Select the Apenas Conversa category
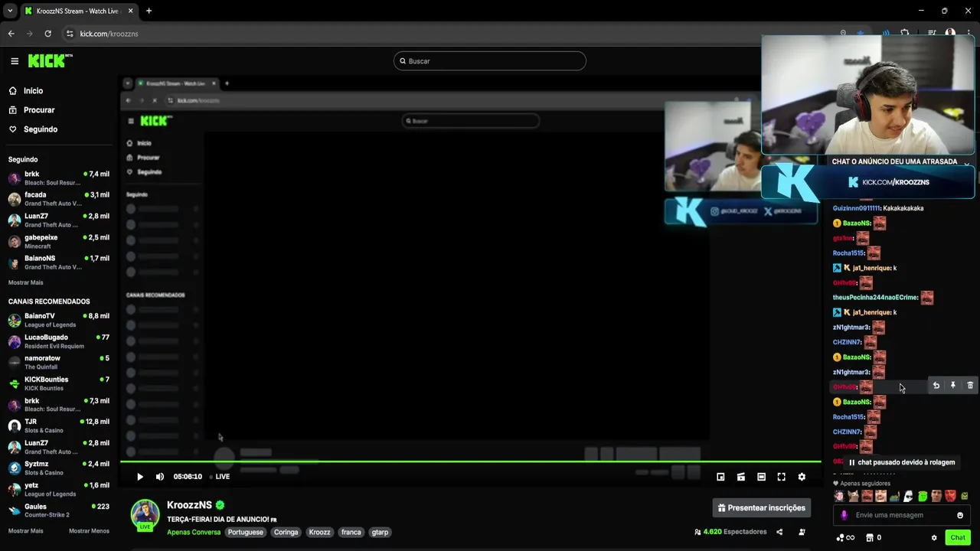The image size is (980, 551). point(194,532)
